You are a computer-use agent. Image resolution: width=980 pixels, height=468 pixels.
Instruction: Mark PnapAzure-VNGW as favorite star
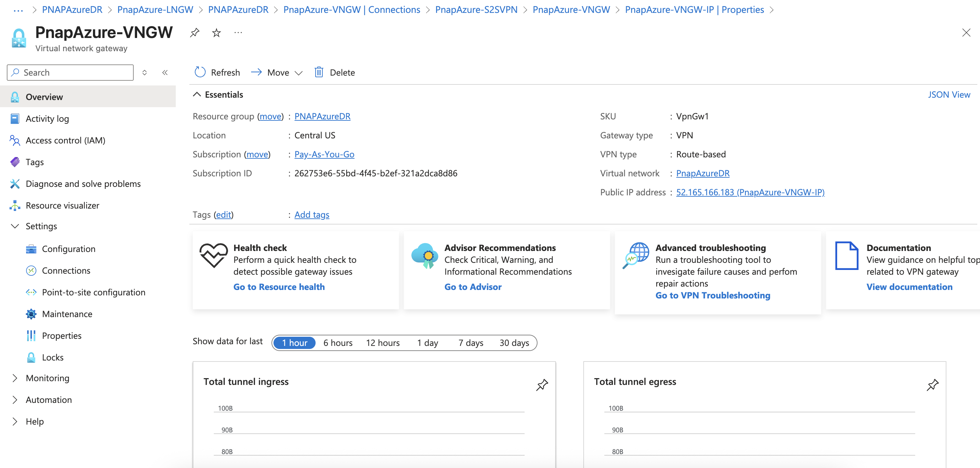[x=216, y=33]
